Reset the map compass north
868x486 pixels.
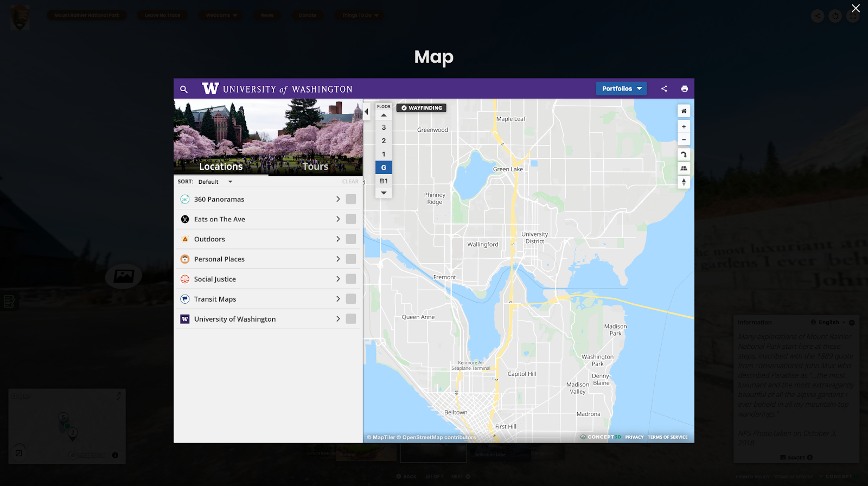tap(684, 182)
